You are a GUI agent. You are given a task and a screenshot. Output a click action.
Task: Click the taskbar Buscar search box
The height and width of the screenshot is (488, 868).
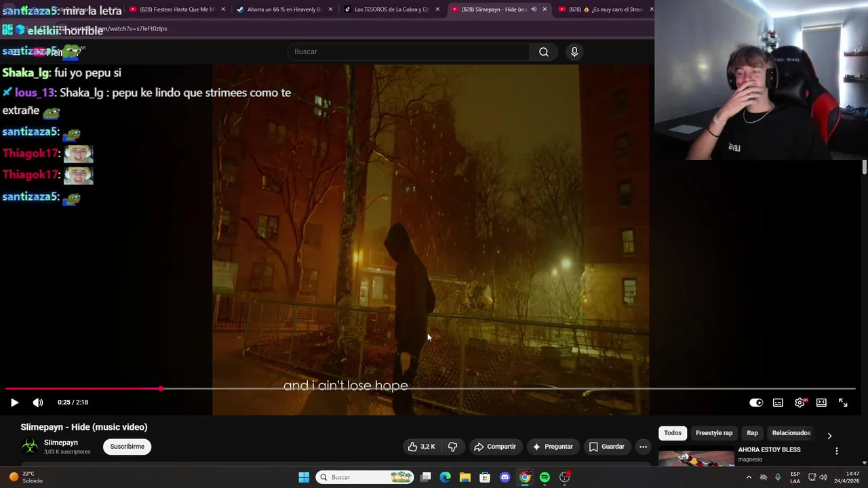coord(365,477)
